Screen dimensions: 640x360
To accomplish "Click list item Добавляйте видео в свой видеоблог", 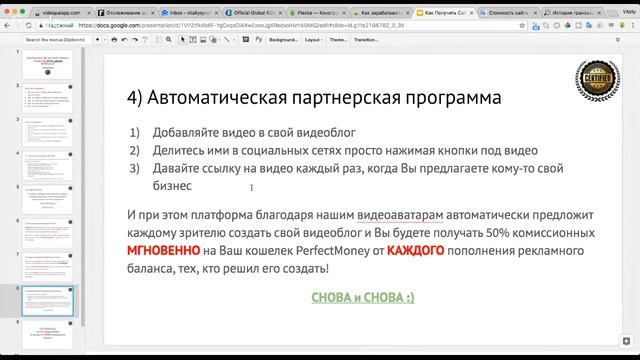I will point(254,133).
